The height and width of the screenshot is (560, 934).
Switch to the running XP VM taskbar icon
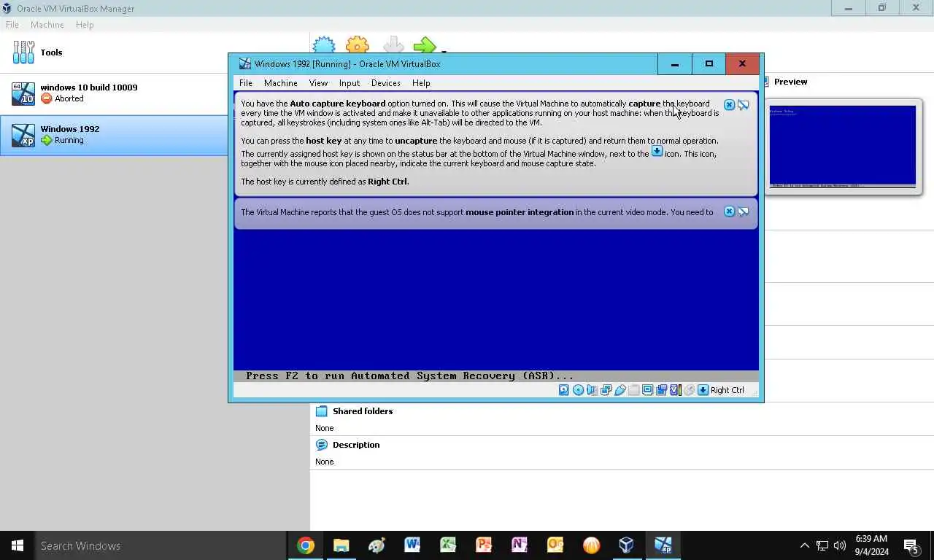tap(663, 545)
